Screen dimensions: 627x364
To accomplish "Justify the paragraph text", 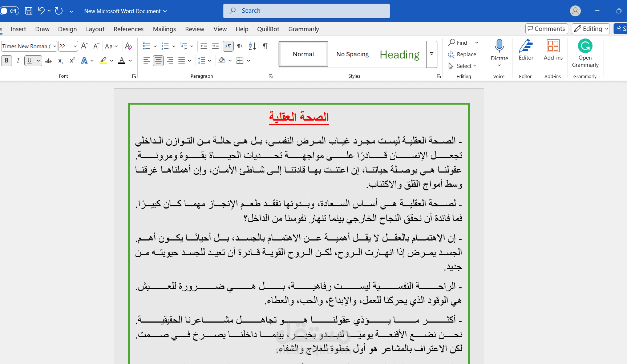I will point(182,61).
